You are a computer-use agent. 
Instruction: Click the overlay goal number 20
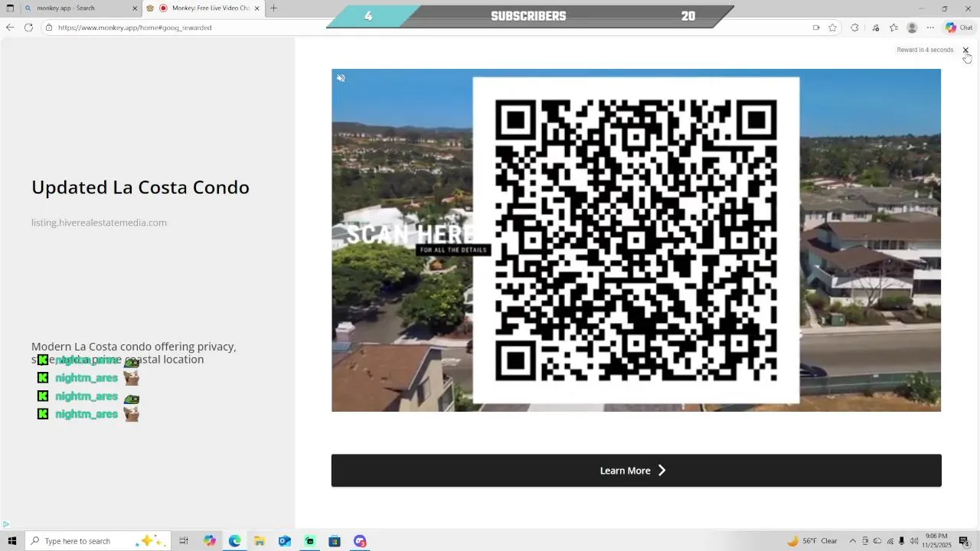(x=688, y=16)
